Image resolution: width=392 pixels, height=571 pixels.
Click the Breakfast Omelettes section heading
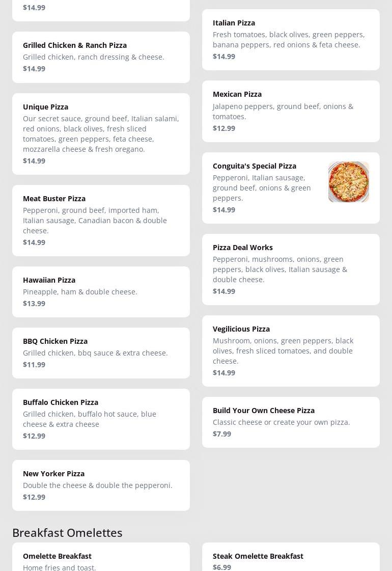[x=67, y=532]
